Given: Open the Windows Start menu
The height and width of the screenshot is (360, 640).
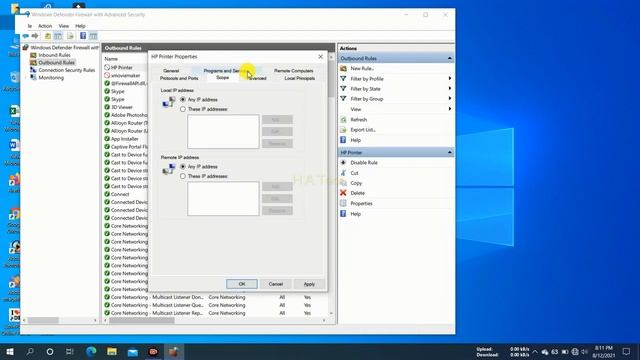Looking at the screenshot, I should point(10,351).
